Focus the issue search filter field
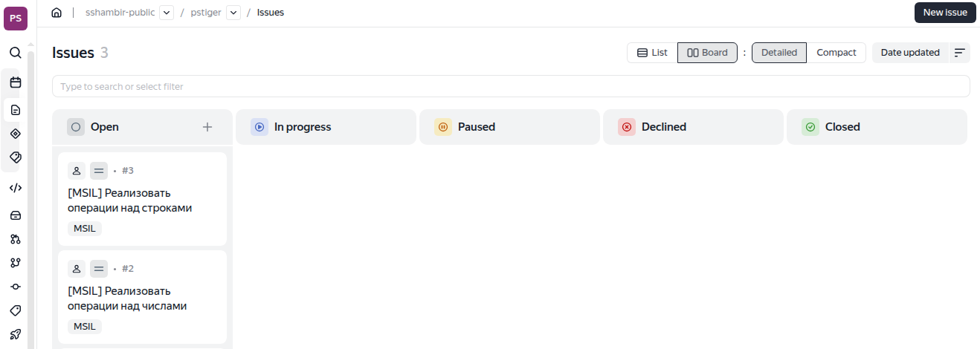 tap(511, 86)
